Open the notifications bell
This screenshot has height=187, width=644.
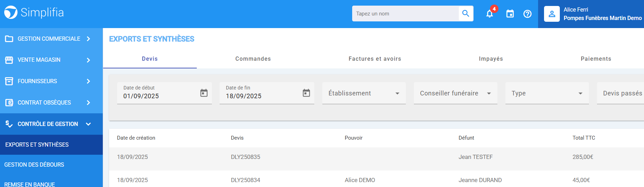point(490,14)
